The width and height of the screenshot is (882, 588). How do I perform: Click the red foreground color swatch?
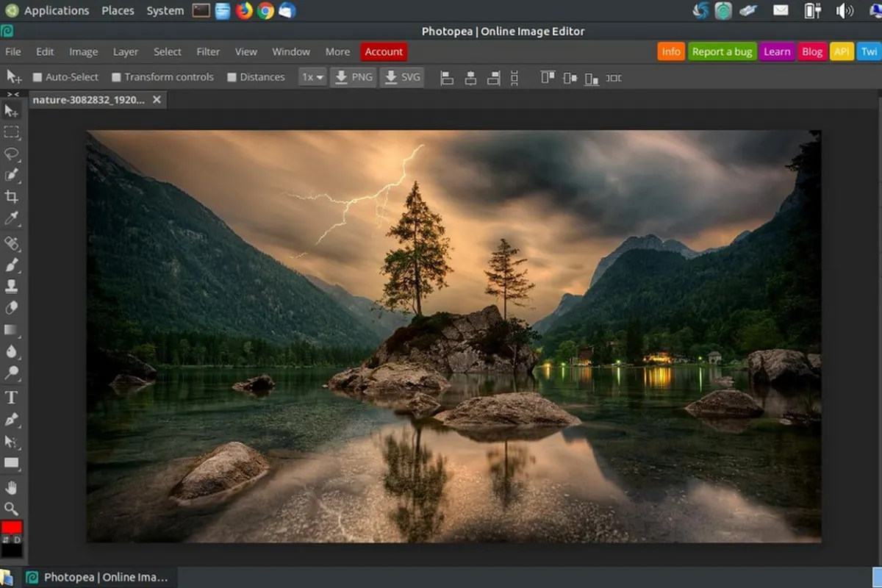[x=12, y=528]
